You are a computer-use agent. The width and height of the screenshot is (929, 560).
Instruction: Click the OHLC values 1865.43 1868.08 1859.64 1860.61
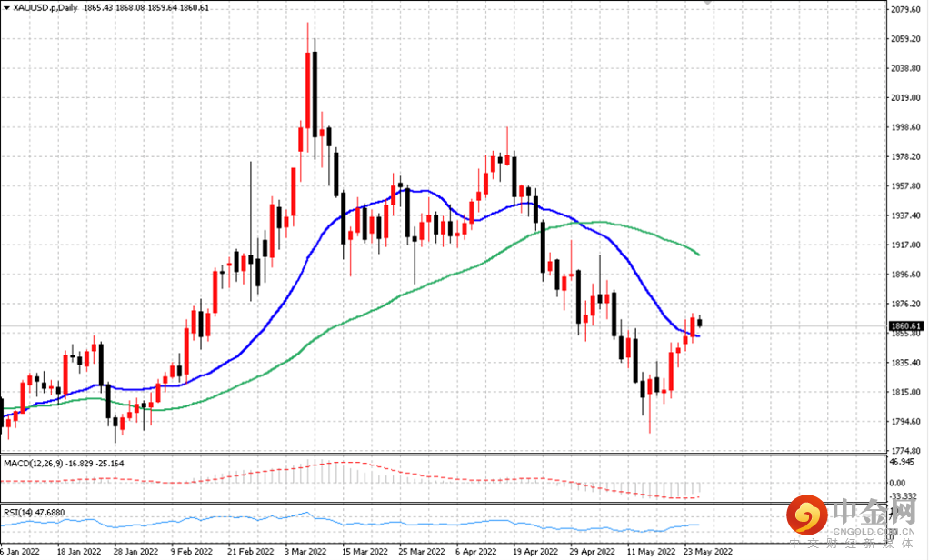click(x=146, y=8)
